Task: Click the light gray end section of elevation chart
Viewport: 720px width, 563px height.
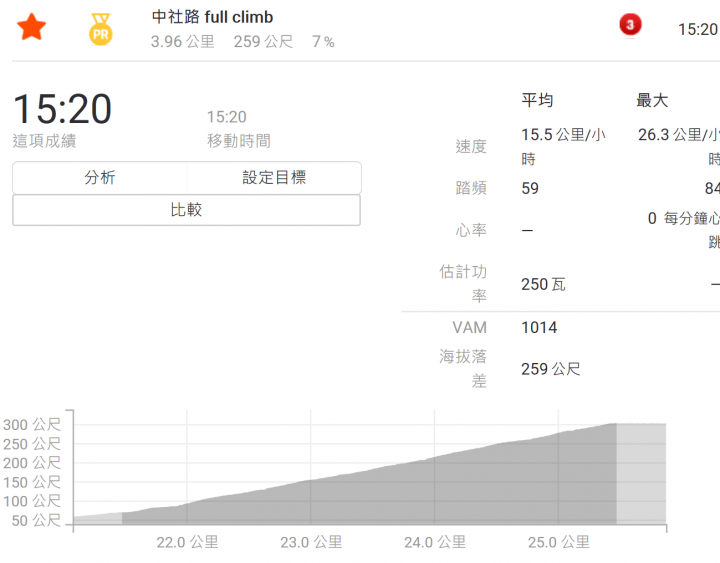Action: [x=641, y=473]
